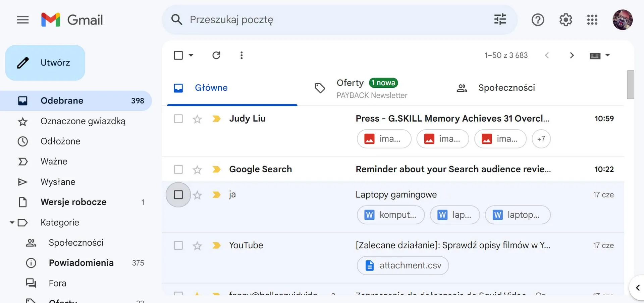Refresh the inbox with the reload icon

pos(216,55)
